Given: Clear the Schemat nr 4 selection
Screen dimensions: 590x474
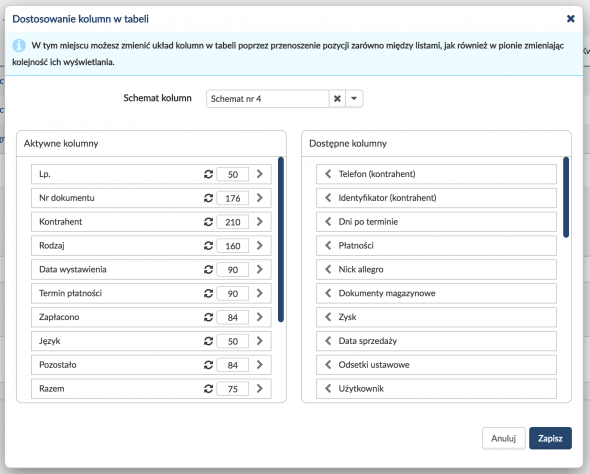Looking at the screenshot, I should [337, 99].
